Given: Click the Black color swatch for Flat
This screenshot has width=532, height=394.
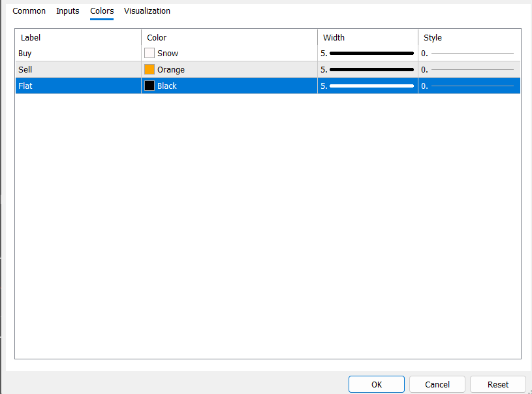Looking at the screenshot, I should (149, 86).
